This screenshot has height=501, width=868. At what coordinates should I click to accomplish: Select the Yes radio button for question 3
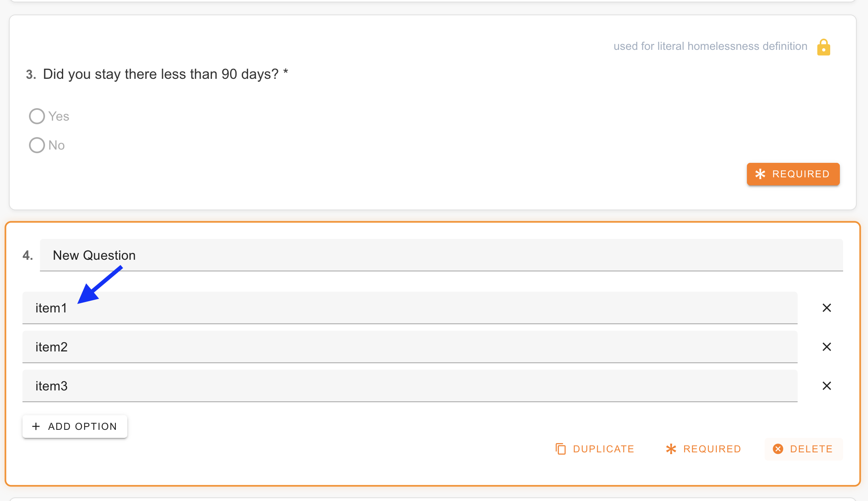click(x=37, y=116)
